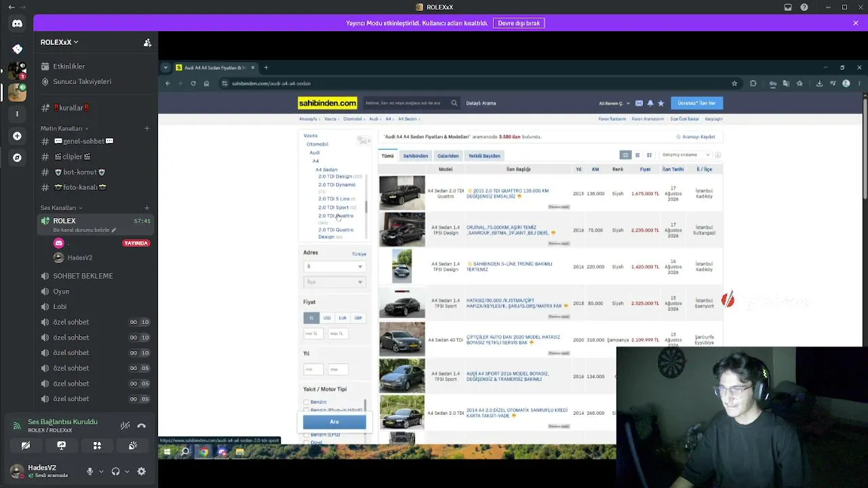Go back in the streamed browser

pyautogui.click(x=167, y=83)
